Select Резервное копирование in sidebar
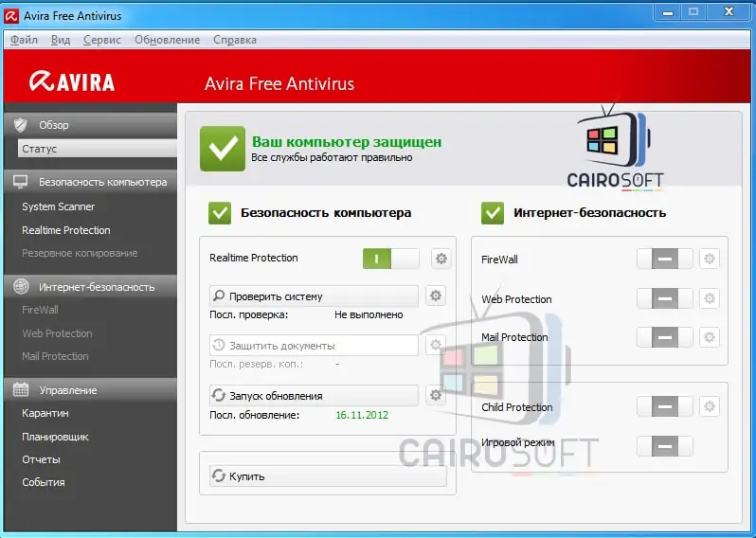Screen dimensions: 756x538 tap(80, 253)
